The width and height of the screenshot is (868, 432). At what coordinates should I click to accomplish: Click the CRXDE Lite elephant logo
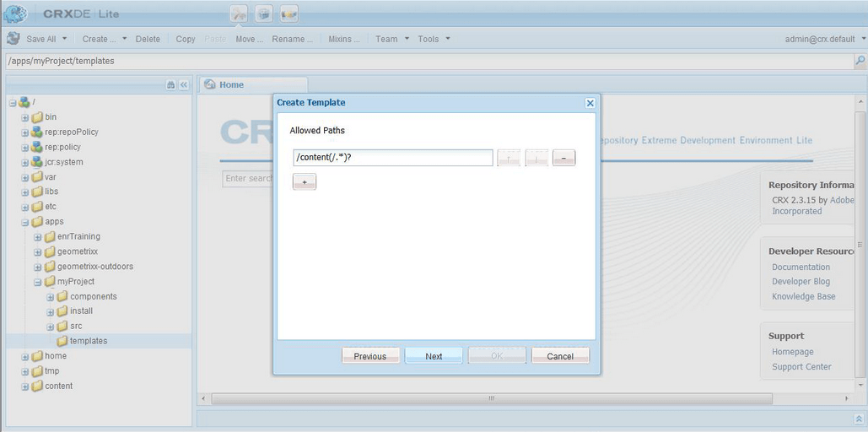pos(15,13)
